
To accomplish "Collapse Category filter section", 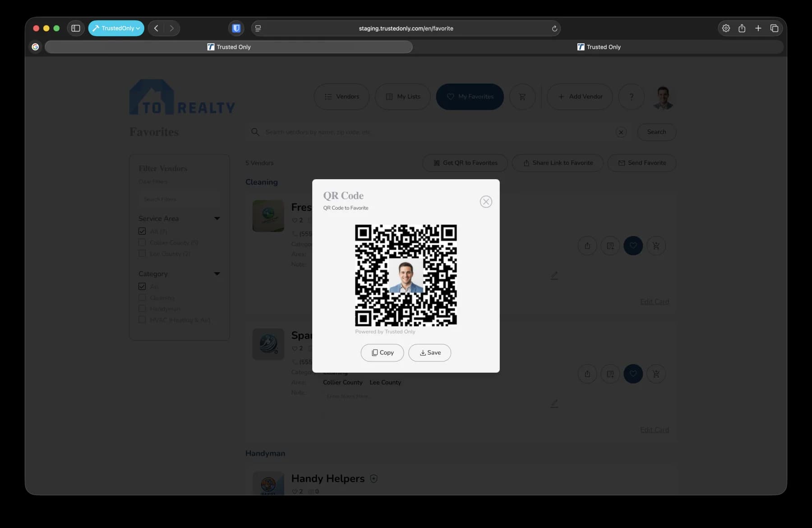I will pyautogui.click(x=217, y=273).
